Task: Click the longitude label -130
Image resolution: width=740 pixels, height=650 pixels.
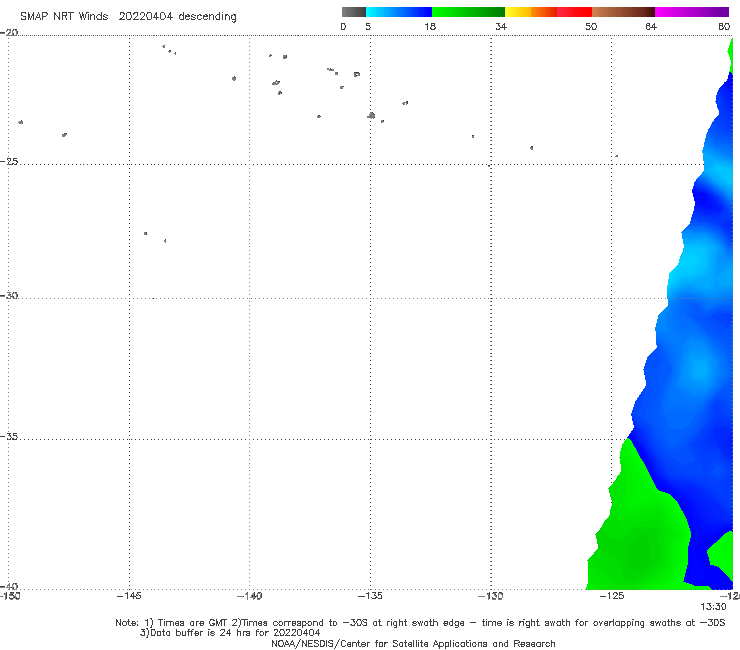Action: click(491, 596)
